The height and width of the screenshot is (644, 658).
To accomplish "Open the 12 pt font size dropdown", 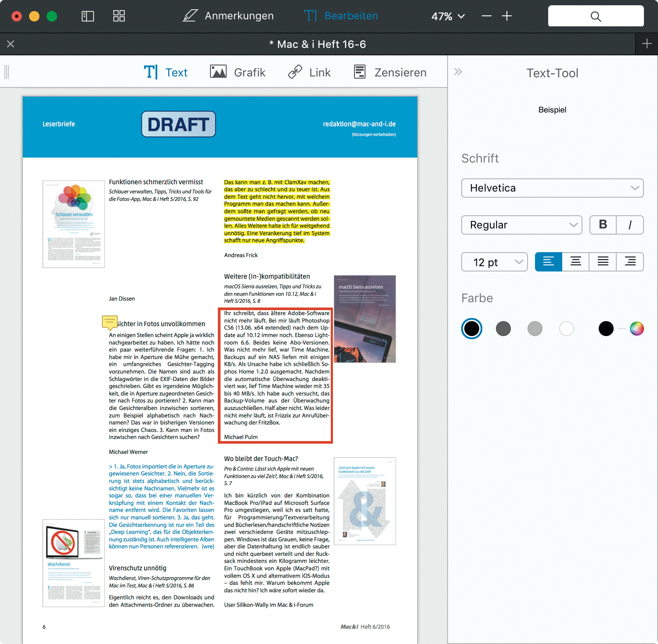I will pyautogui.click(x=494, y=262).
